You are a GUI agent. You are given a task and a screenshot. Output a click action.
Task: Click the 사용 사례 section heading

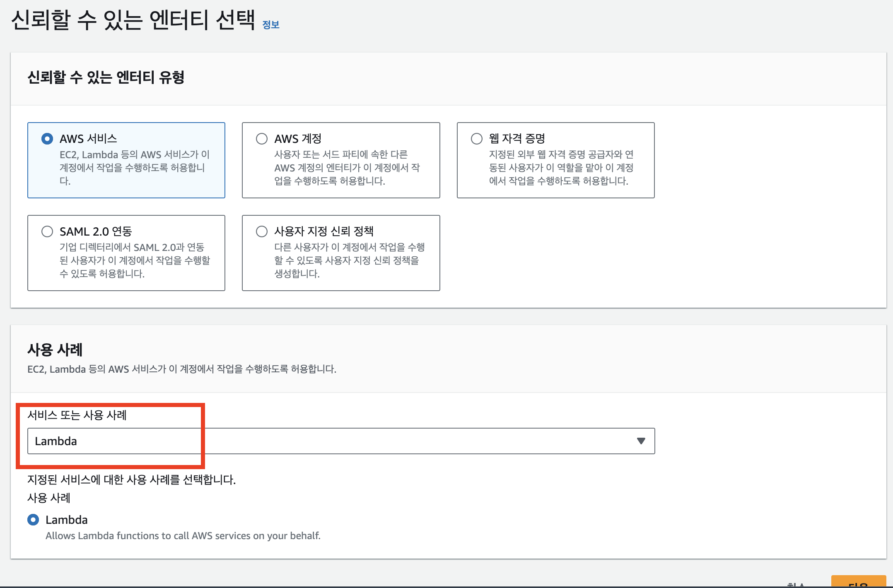click(55, 350)
